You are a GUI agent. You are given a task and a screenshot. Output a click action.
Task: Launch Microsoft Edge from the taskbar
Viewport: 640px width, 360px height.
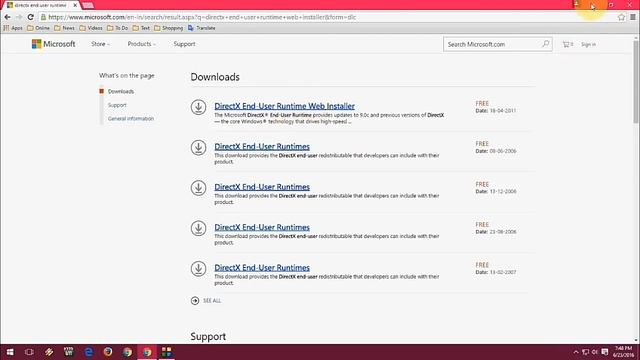(88, 352)
